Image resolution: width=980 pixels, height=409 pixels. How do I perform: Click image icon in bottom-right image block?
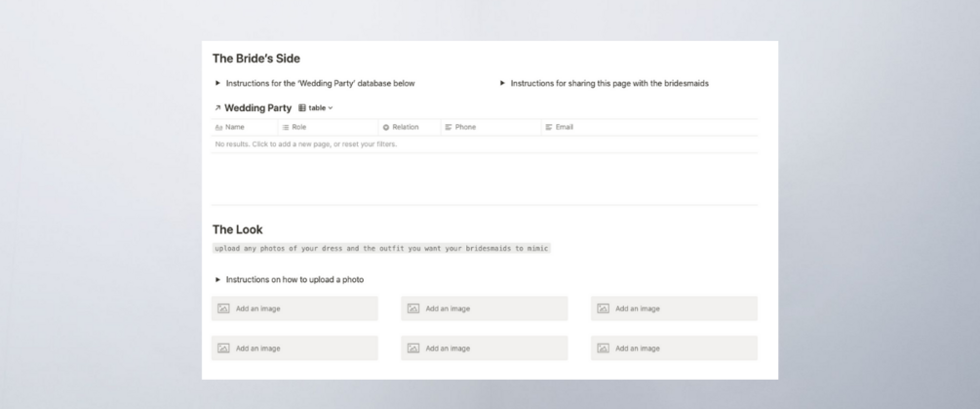[603, 348]
